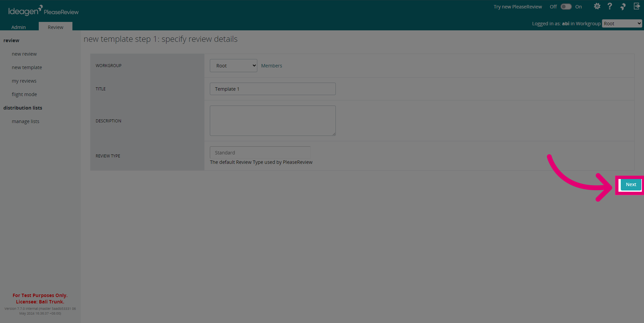Open my reviews page

[24, 81]
